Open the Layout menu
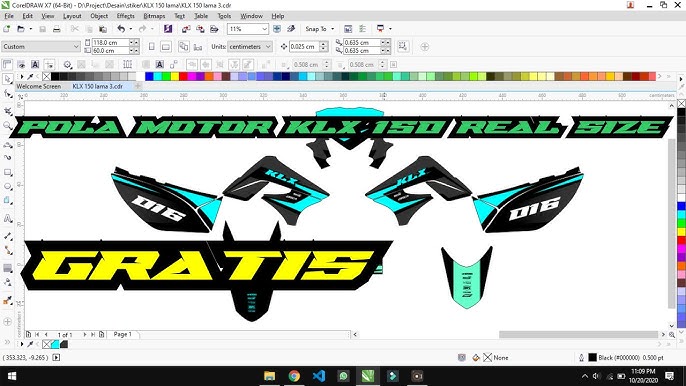This screenshot has width=686, height=386. click(x=72, y=16)
